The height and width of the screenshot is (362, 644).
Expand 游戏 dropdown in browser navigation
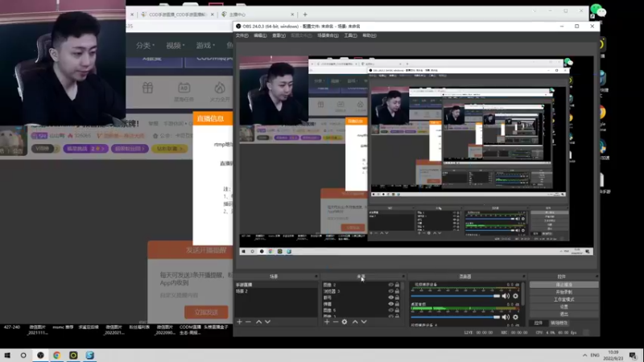(x=205, y=45)
